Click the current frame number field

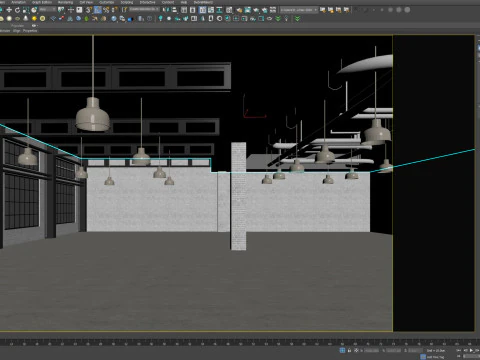click(472, 356)
